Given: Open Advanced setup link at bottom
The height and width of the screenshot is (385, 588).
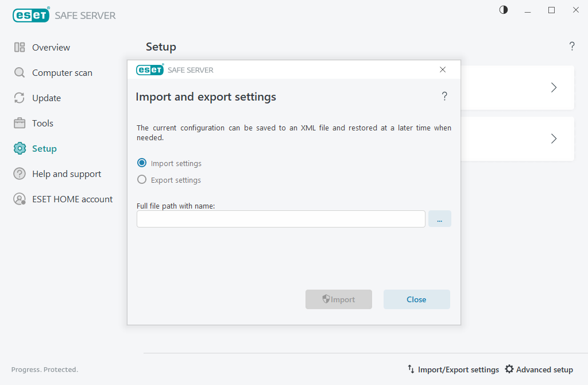Looking at the screenshot, I should click(x=544, y=369).
